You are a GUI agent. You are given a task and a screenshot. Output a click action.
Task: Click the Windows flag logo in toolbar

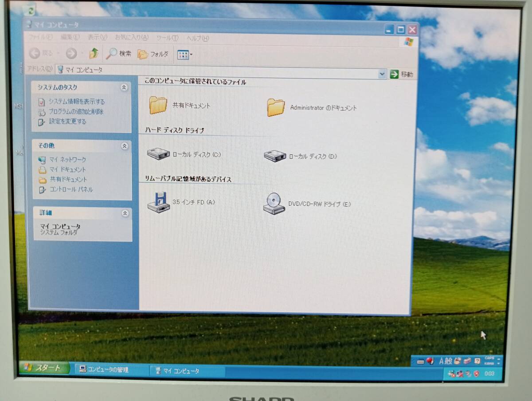click(x=408, y=42)
